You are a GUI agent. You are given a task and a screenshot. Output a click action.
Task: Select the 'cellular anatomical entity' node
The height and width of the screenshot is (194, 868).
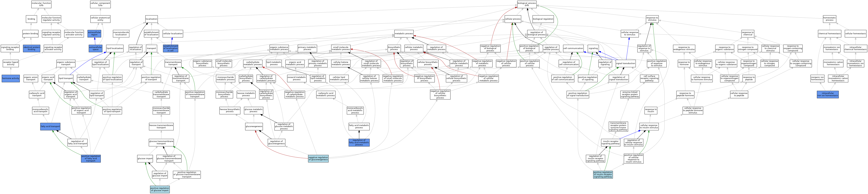[100, 19]
